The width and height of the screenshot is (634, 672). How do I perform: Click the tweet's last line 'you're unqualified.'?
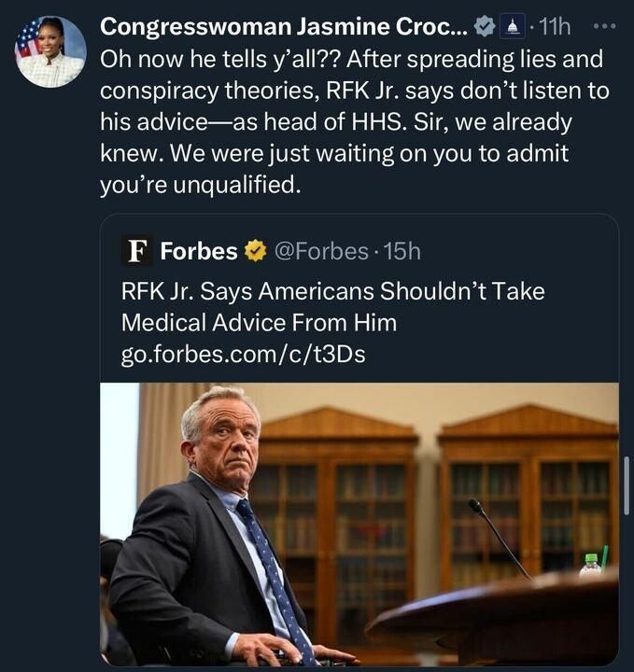200,185
